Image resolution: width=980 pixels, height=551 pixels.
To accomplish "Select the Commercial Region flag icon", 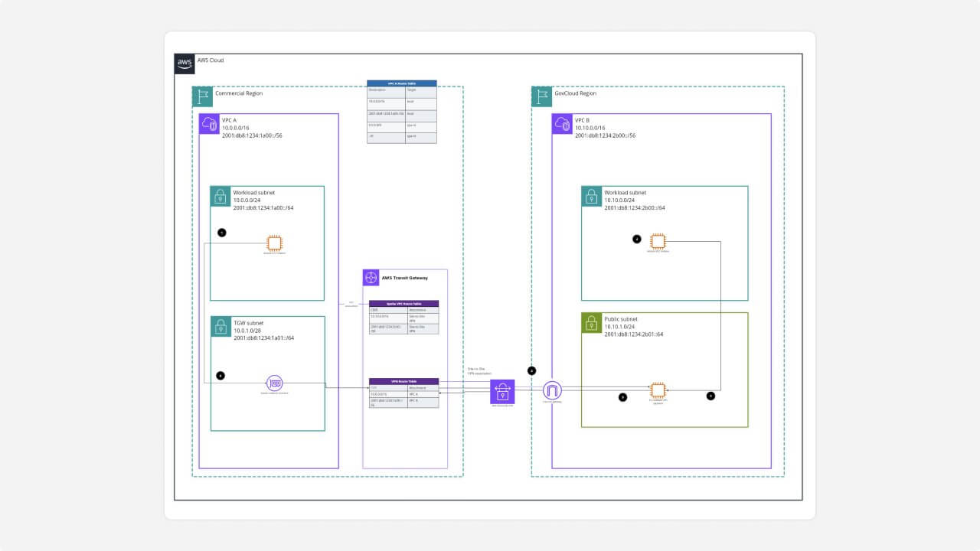I will coord(203,96).
